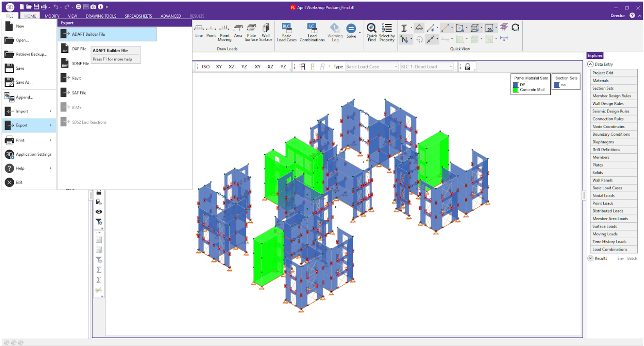Click the green Concrete Matl legend swatch
Image resolution: width=644 pixels, height=346 pixels.
pyautogui.click(x=516, y=90)
